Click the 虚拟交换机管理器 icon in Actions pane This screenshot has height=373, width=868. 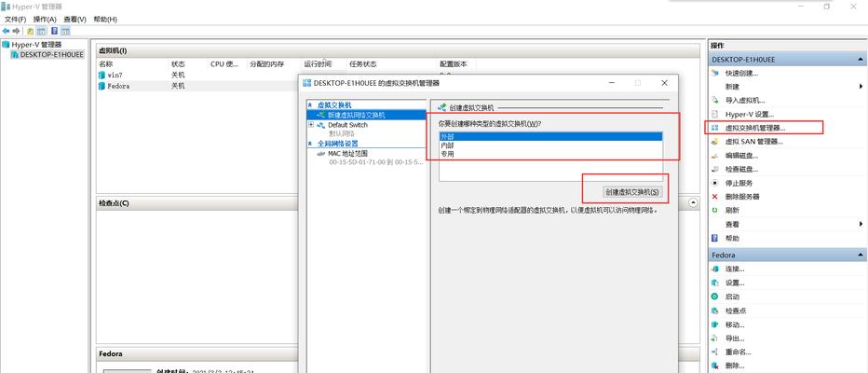pyautogui.click(x=714, y=128)
